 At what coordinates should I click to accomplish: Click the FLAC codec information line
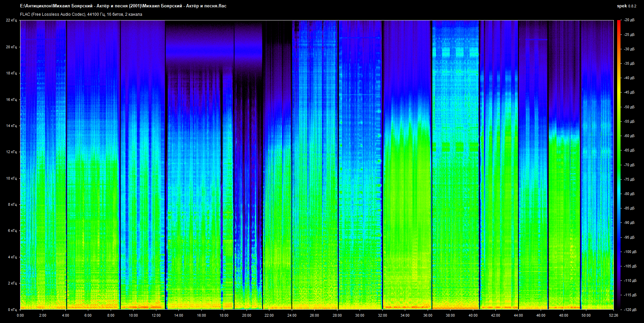point(81,14)
